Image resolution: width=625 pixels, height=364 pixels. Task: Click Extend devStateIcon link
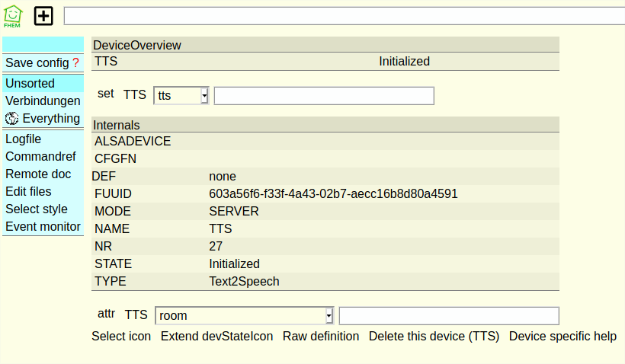coord(216,337)
